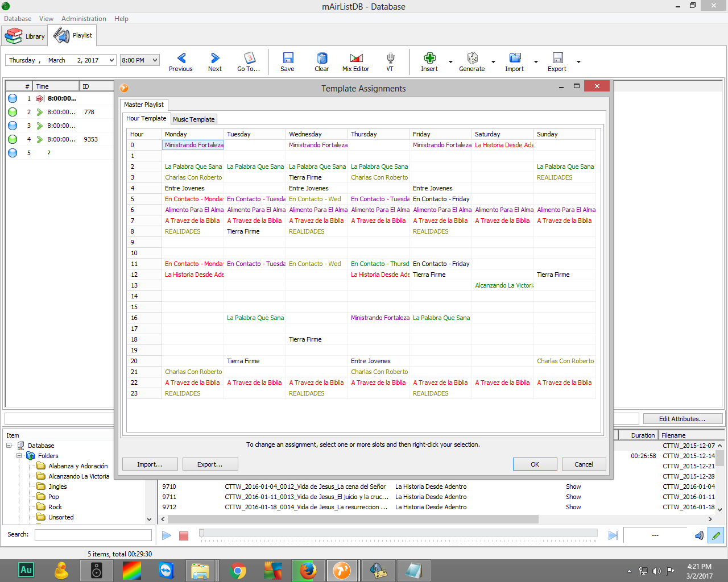Viewport: 728px width, 582px height.
Task: Click the Import... button in dialog
Action: click(x=150, y=464)
